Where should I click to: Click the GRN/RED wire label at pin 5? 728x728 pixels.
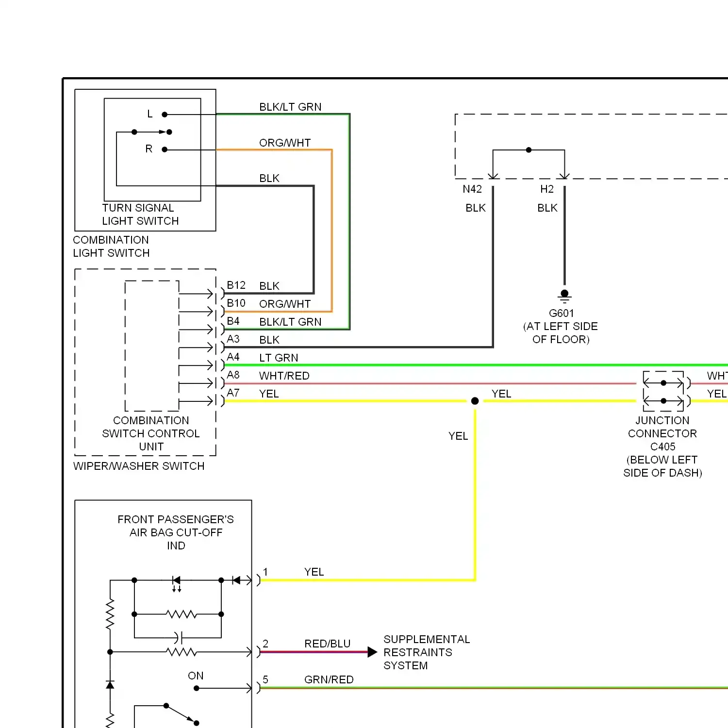click(329, 679)
